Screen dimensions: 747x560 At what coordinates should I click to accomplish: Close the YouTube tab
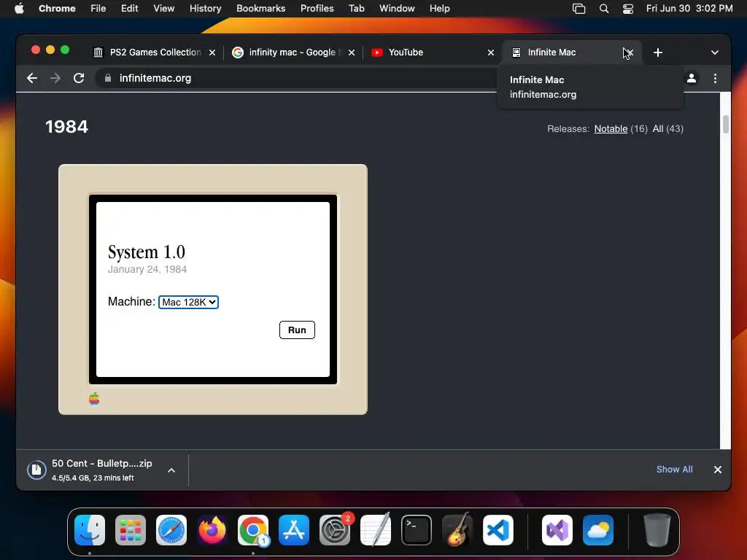pyautogui.click(x=491, y=52)
